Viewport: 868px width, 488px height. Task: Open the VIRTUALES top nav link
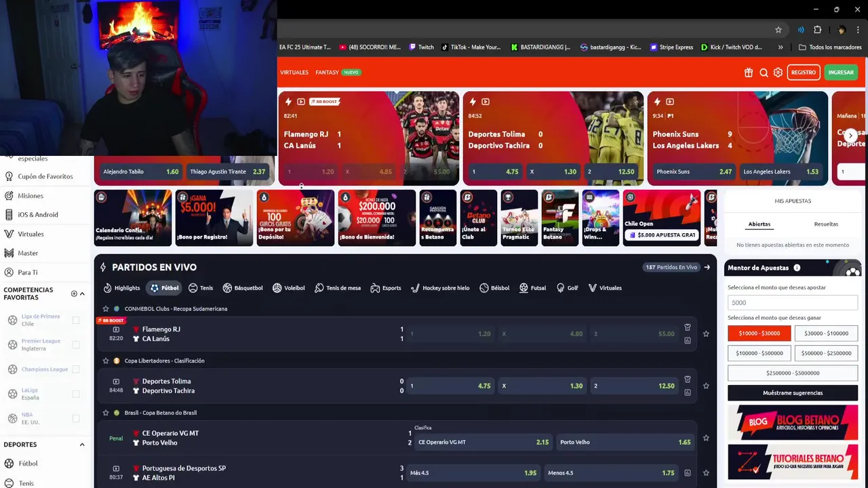tap(294, 73)
